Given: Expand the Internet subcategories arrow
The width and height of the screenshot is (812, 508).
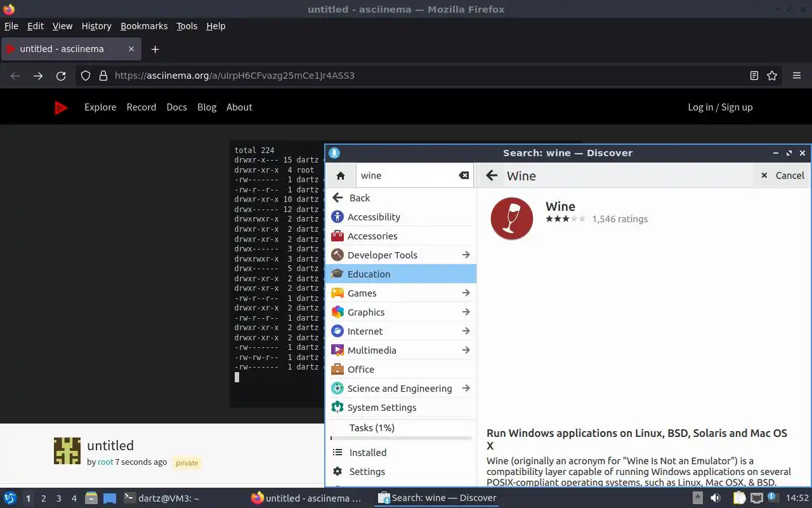Looking at the screenshot, I should [466, 331].
